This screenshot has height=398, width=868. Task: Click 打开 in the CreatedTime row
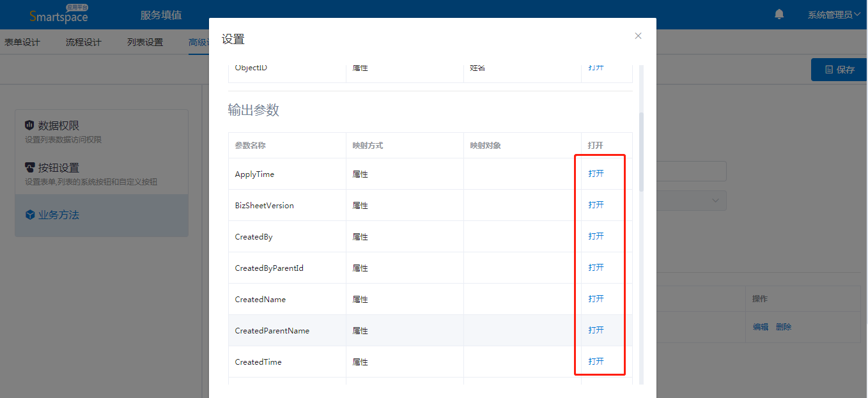[x=596, y=362]
